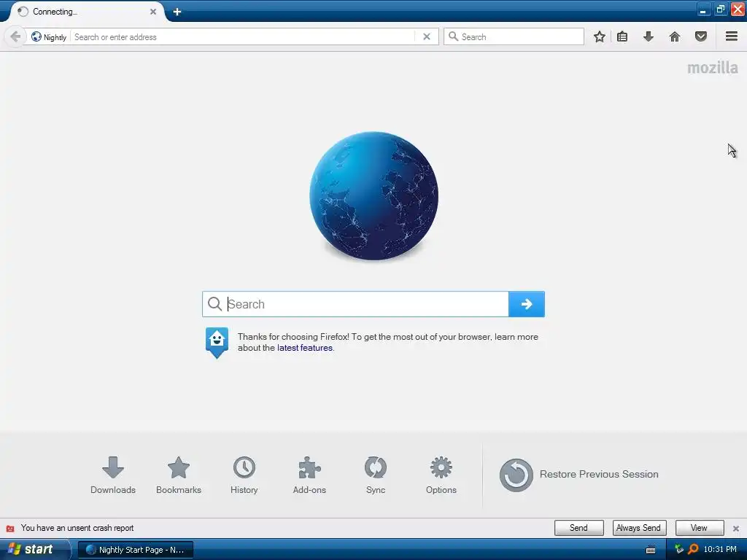The image size is (747, 560).
Task: Open Sync launcher icon
Action: pos(376,475)
